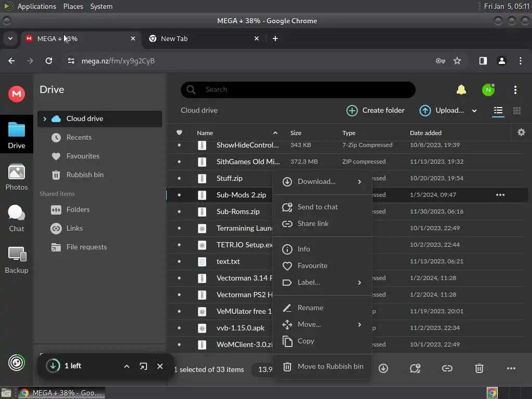Open the green N account avatar
This screenshot has width=532, height=399.
tap(488, 90)
